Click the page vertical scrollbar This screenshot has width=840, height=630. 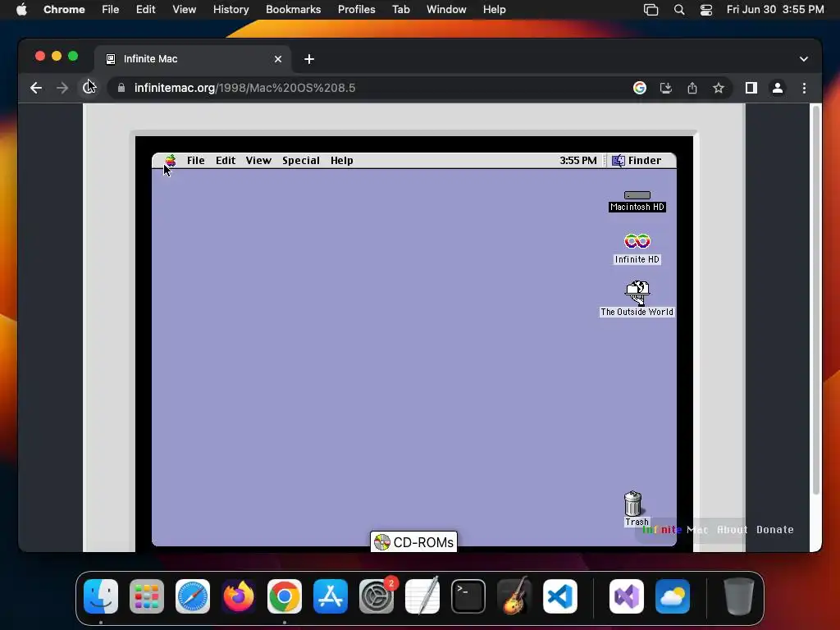point(816,300)
